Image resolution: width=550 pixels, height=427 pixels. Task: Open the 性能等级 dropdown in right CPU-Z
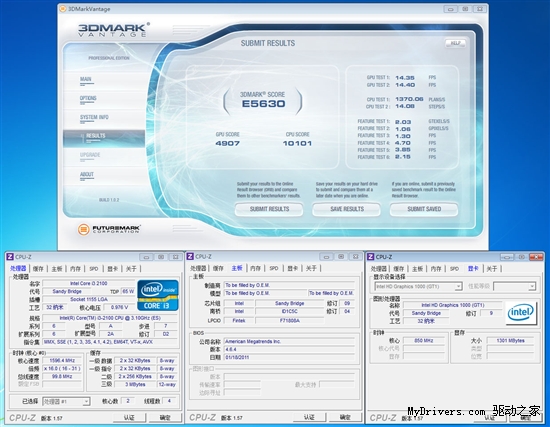(x=515, y=287)
